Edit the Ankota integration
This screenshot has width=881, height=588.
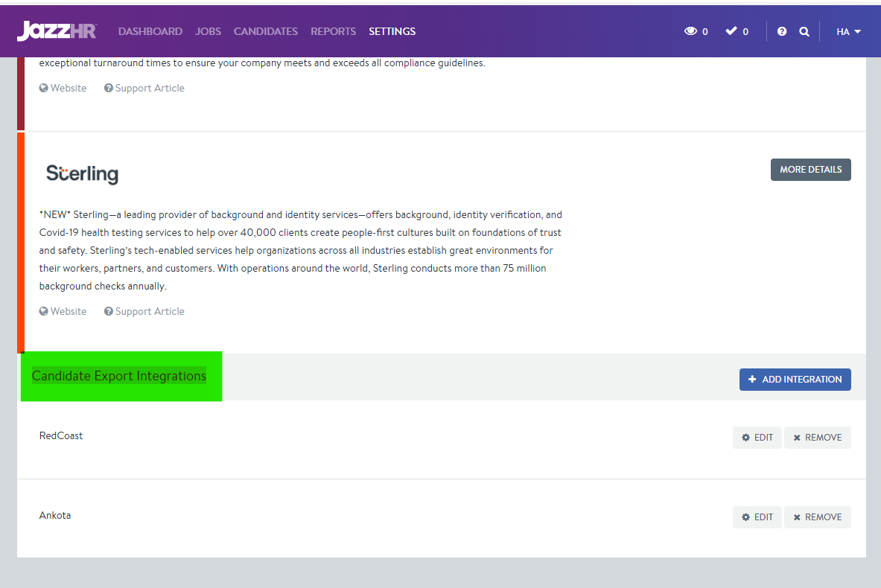757,517
